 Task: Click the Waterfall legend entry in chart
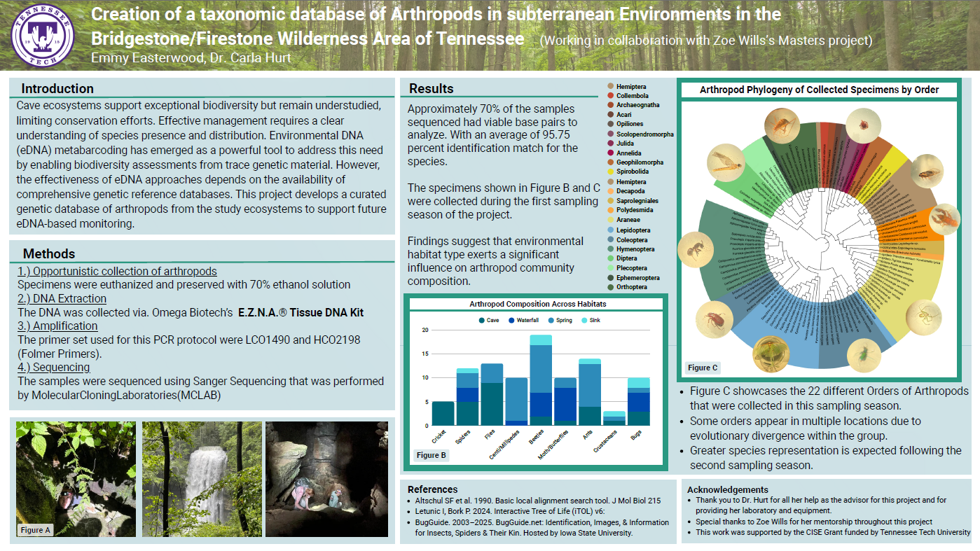[x=523, y=320]
